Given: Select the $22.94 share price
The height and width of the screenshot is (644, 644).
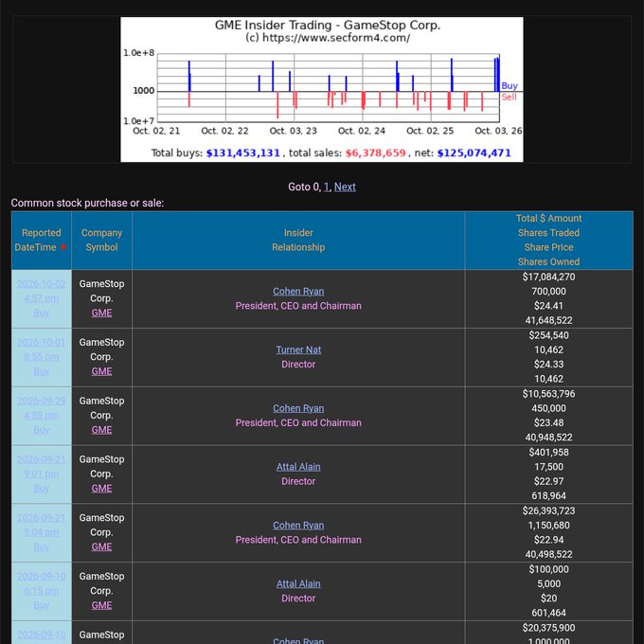Looking at the screenshot, I should [x=548, y=540].
